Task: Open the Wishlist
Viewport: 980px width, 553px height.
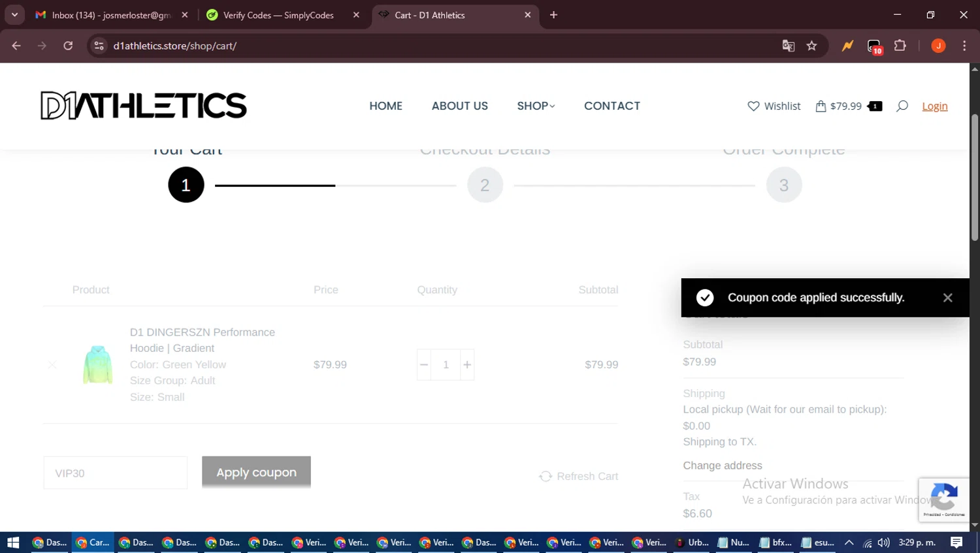Action: click(x=774, y=106)
